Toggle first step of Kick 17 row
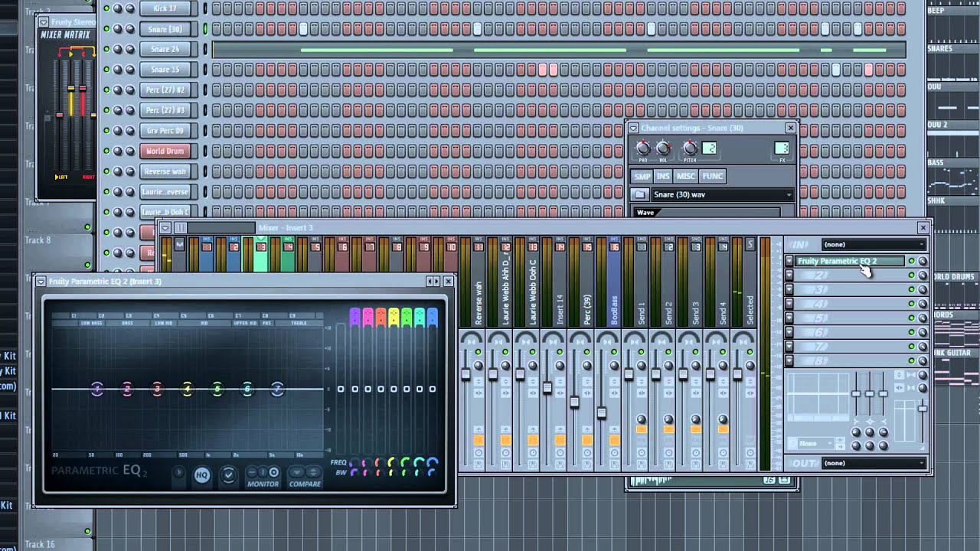980x551 pixels. 217,8
